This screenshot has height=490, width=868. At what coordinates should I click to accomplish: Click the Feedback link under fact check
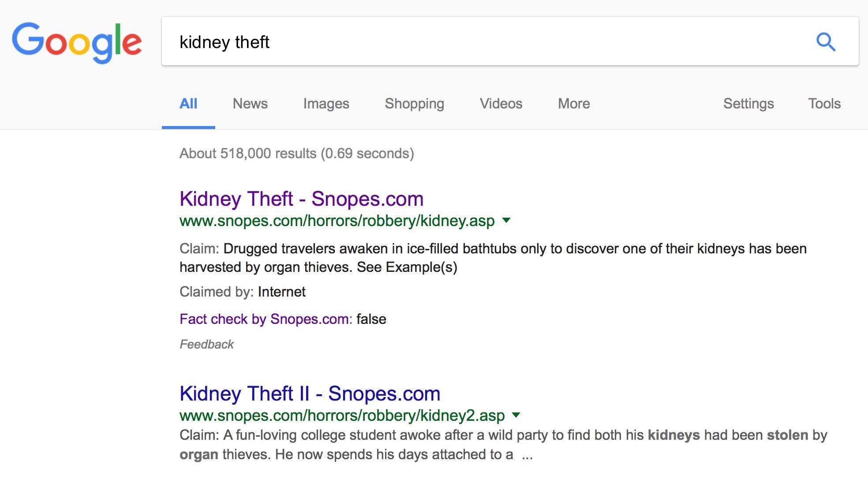(206, 344)
